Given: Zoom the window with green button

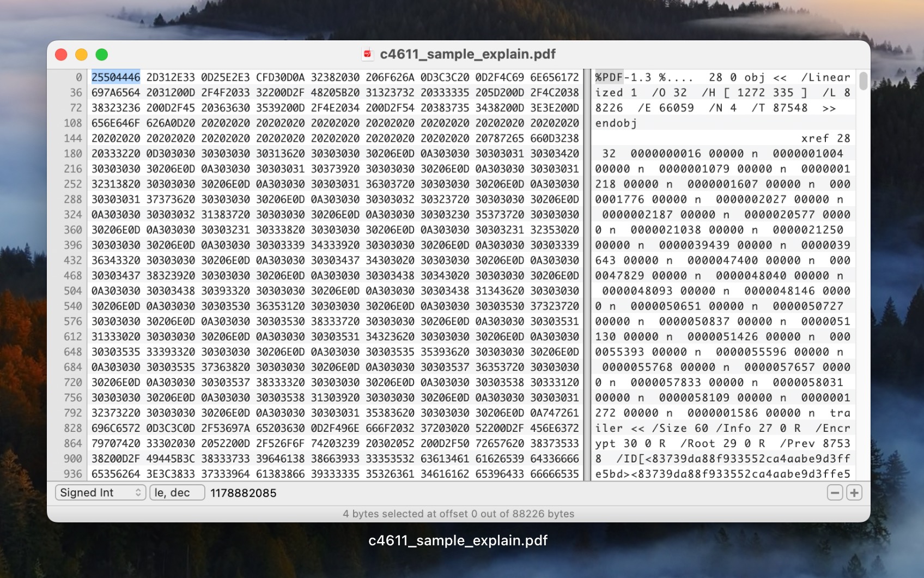Looking at the screenshot, I should tap(101, 55).
